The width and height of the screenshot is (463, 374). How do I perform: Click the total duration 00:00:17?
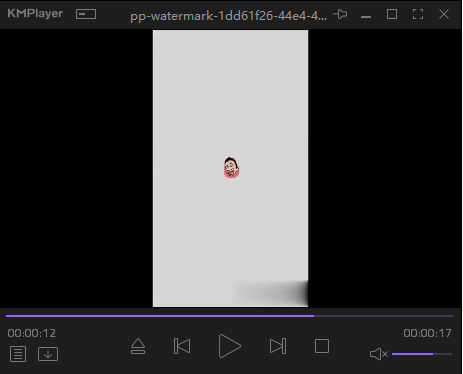(x=427, y=333)
